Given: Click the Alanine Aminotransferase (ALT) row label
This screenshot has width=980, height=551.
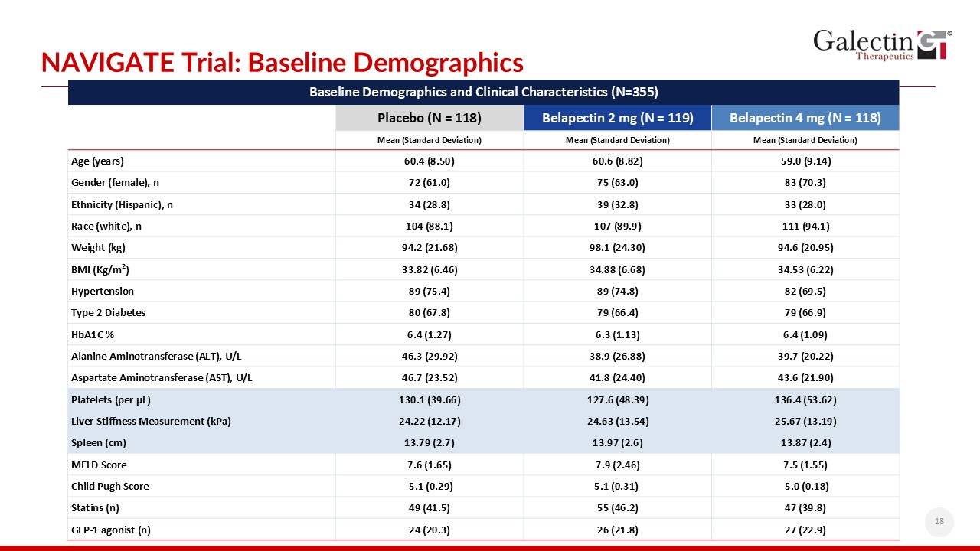Looking at the screenshot, I should click(156, 357).
